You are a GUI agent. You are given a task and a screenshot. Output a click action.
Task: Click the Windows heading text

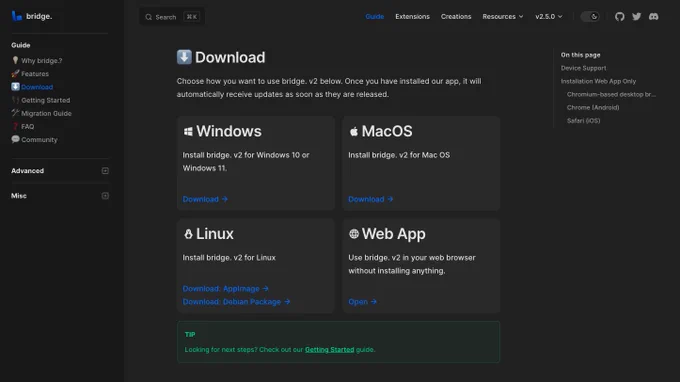pyautogui.click(x=229, y=131)
